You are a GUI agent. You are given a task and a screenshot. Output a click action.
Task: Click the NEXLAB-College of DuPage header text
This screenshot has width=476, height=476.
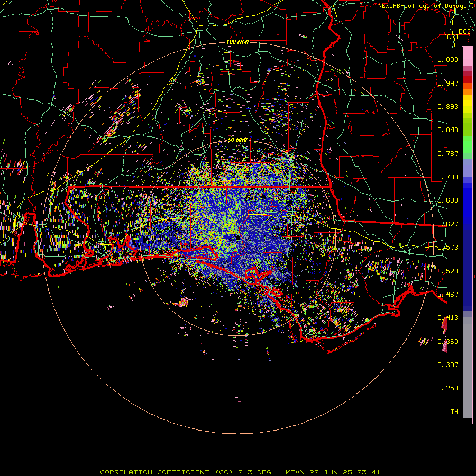[426, 6]
